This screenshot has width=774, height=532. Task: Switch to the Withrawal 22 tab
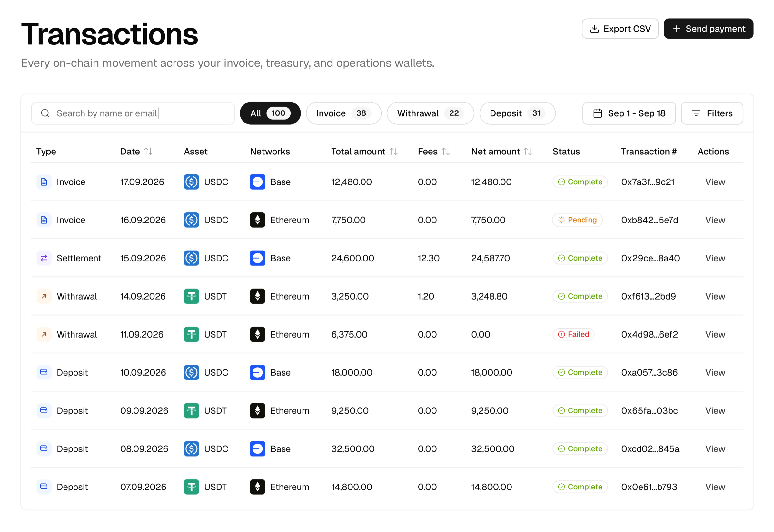click(430, 113)
